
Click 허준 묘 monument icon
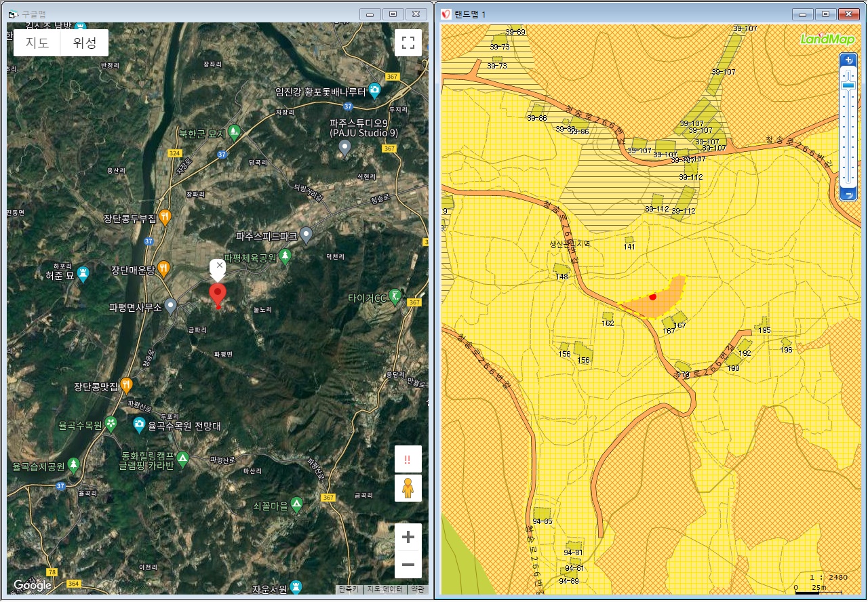[83, 274]
